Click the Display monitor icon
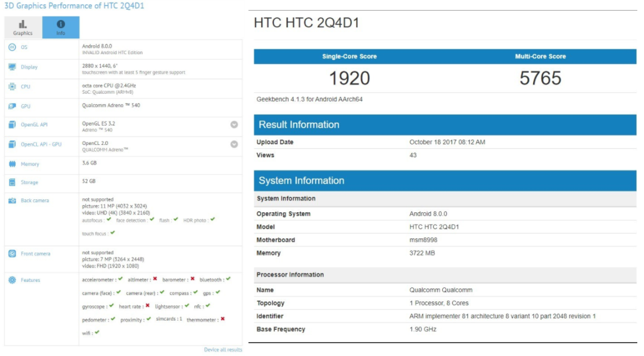Screen dimensions: 644x356 [x=12, y=67]
